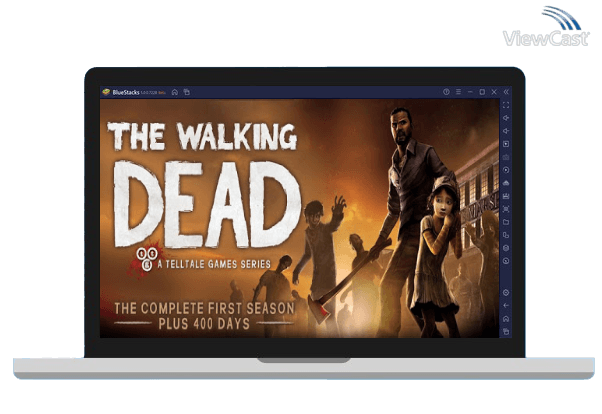
Task: Open the multi-instance manager stack icon
Action: [506, 248]
